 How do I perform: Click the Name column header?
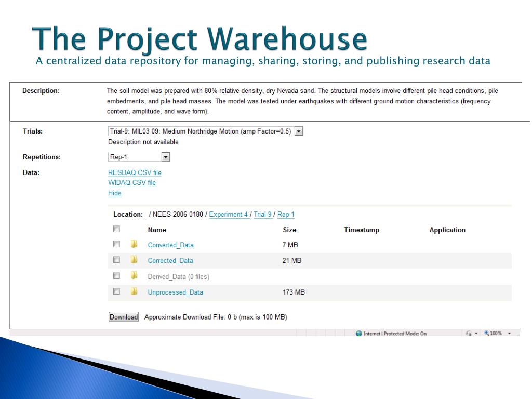point(157,230)
